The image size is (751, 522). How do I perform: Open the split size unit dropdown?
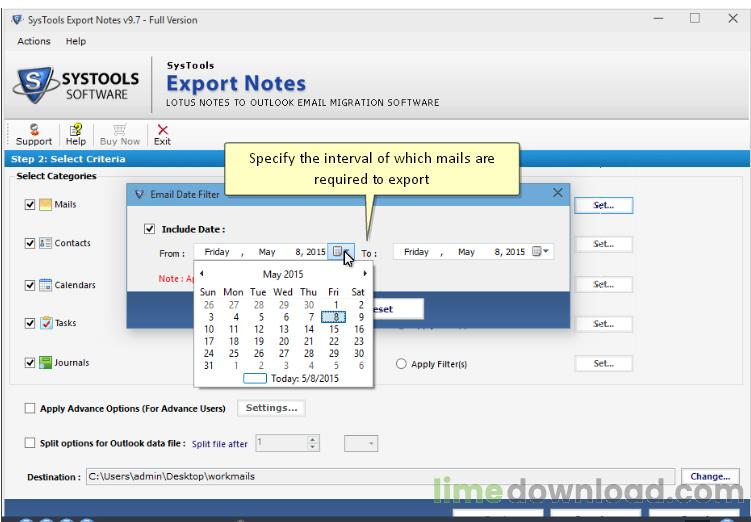click(361, 443)
